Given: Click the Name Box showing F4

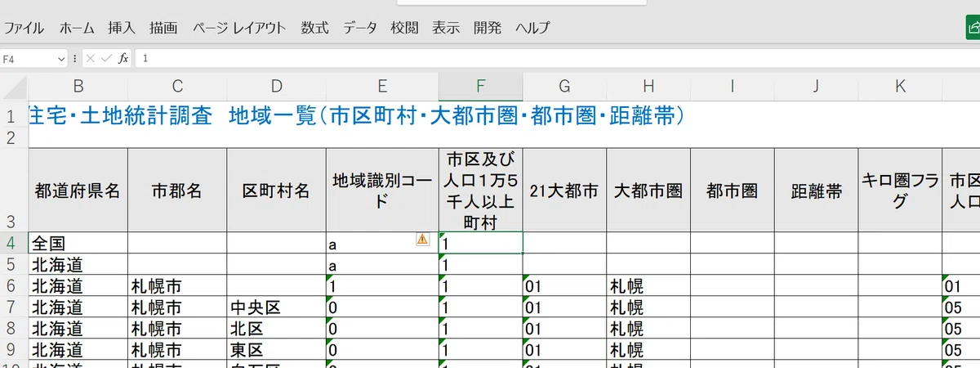Looking at the screenshot, I should coord(29,58).
